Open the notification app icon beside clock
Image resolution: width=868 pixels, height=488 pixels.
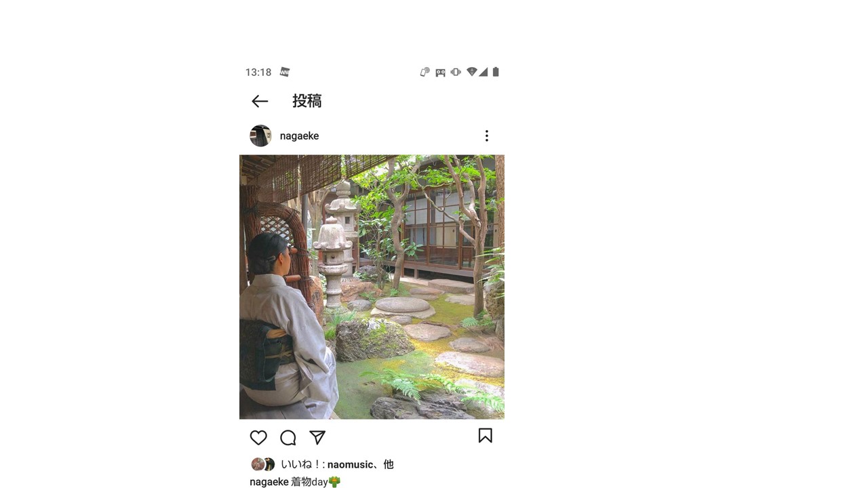coord(285,72)
